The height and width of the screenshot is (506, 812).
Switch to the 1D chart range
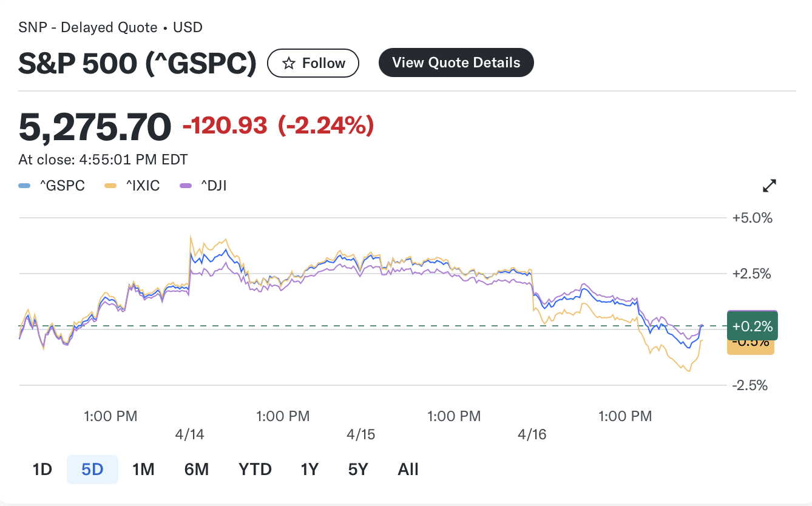41,469
